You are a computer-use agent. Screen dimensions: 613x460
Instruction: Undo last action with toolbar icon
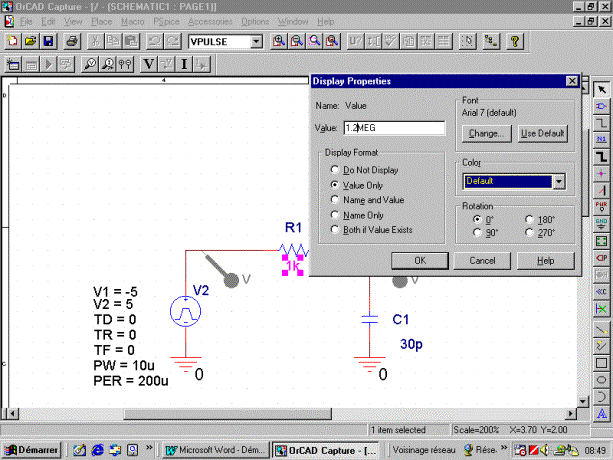154,41
